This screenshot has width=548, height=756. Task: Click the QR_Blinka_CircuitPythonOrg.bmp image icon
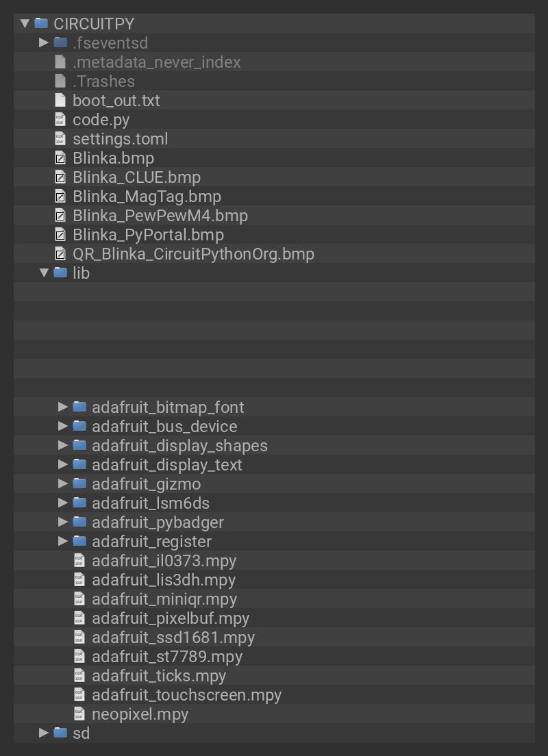click(x=60, y=254)
